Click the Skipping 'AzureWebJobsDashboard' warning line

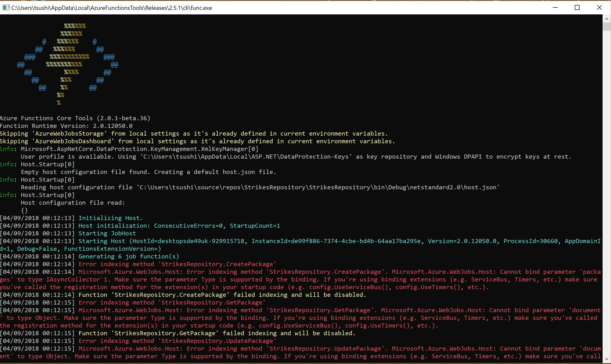(x=197, y=141)
